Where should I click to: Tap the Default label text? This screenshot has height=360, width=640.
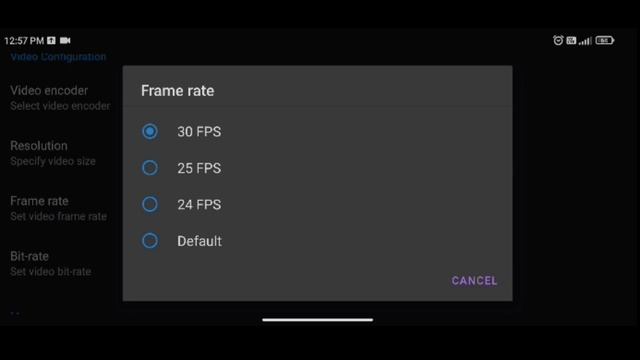[200, 241]
